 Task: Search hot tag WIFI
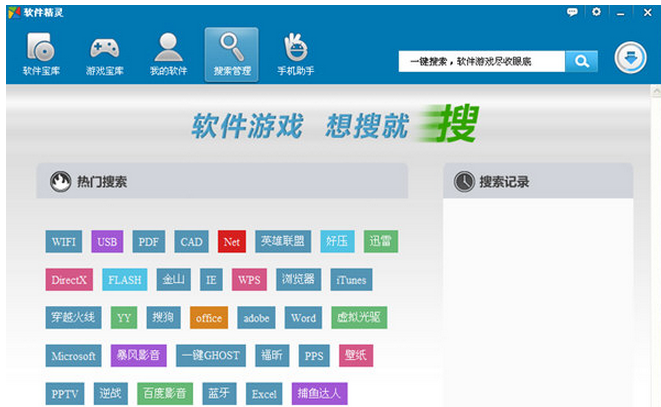pyautogui.click(x=64, y=242)
